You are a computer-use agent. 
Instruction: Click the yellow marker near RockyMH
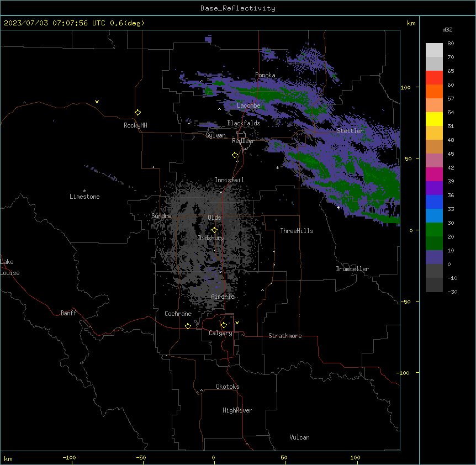tap(138, 113)
